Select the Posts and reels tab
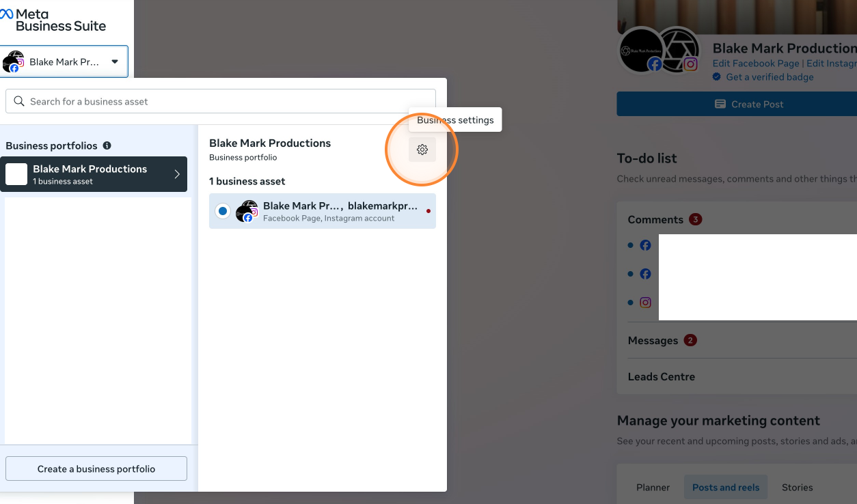The width and height of the screenshot is (857, 504). pos(725,487)
